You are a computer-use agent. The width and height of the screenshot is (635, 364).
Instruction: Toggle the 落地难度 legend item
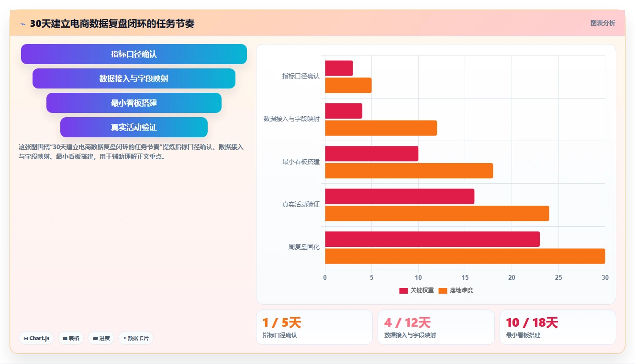coord(456,290)
